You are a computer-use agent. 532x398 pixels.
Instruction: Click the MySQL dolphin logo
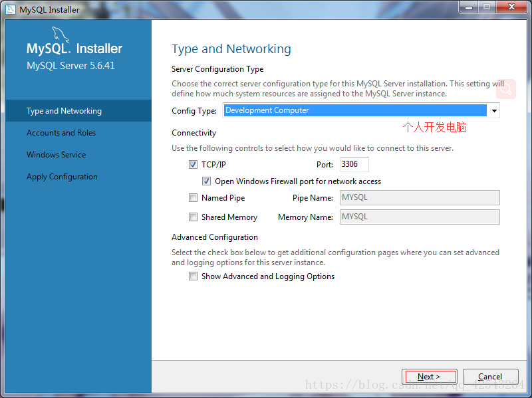tap(61, 35)
